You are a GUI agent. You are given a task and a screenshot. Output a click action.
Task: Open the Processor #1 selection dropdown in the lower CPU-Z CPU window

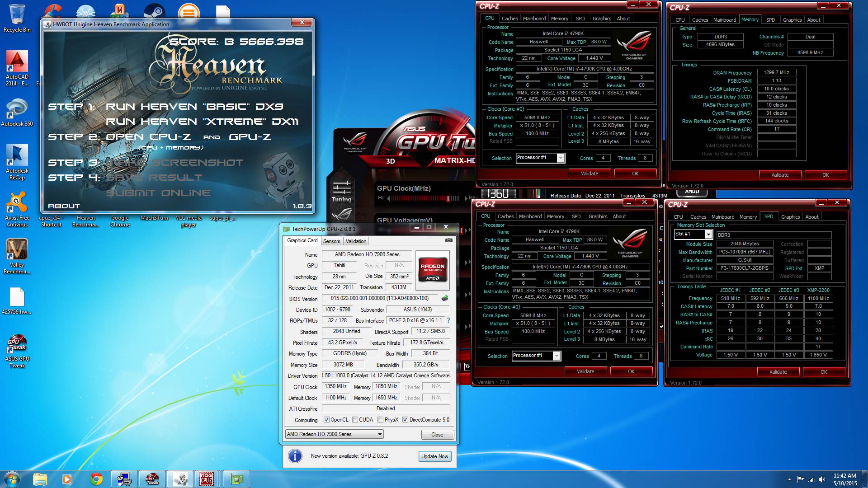coord(536,356)
